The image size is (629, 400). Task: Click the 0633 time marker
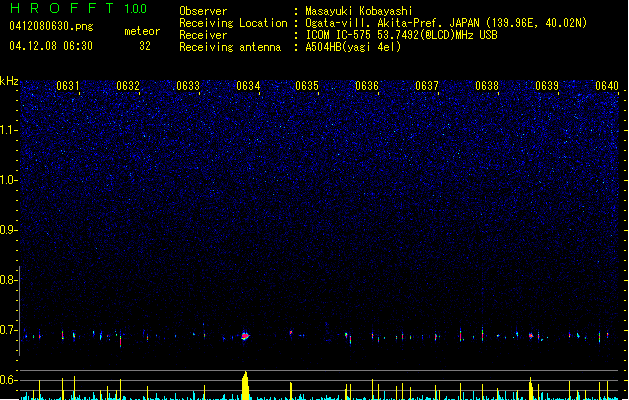(188, 86)
